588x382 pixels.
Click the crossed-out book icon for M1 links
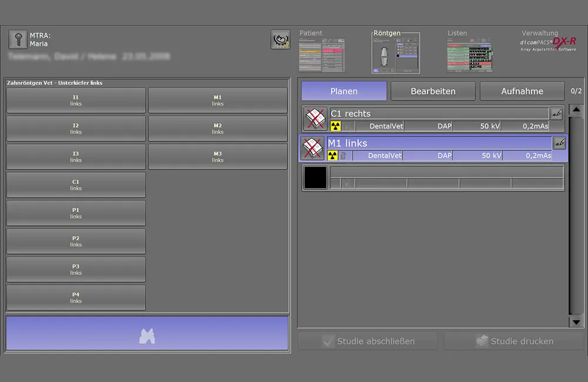312,148
